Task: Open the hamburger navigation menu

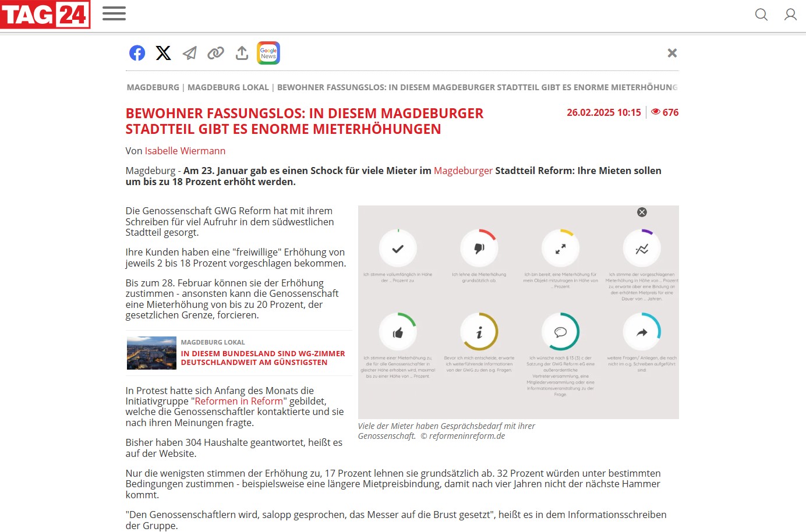Action: pyautogui.click(x=114, y=14)
